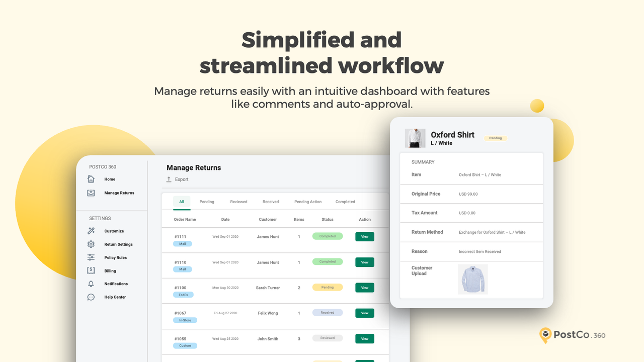Click the Order Name column header
This screenshot has height=362, width=644.
185,220
